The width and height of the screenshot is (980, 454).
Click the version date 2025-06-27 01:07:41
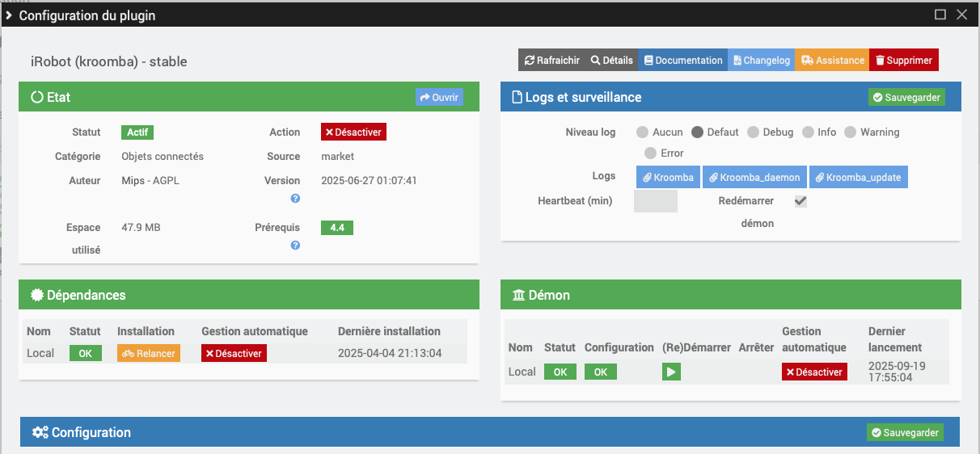[369, 180]
